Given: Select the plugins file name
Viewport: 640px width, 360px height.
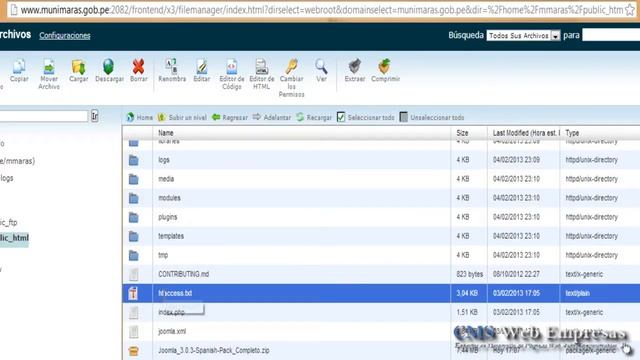Looking at the screenshot, I should pyautogui.click(x=168, y=217).
